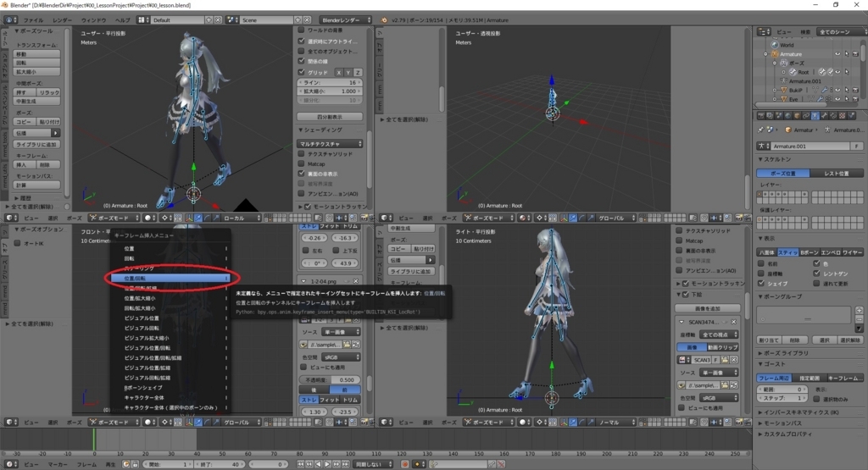This screenshot has width=868, height=470.
Task: Open the ノーマル orientation dropdown
Action: (x=617, y=422)
